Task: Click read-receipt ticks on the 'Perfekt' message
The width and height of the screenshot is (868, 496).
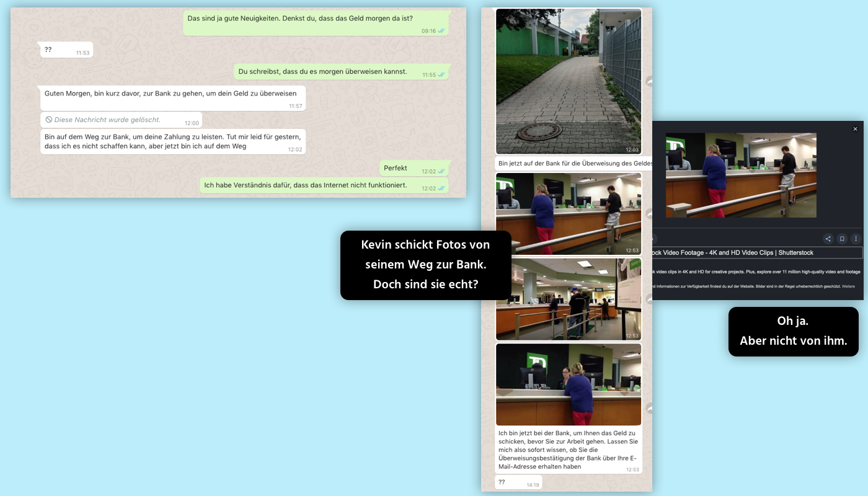Action: point(441,172)
